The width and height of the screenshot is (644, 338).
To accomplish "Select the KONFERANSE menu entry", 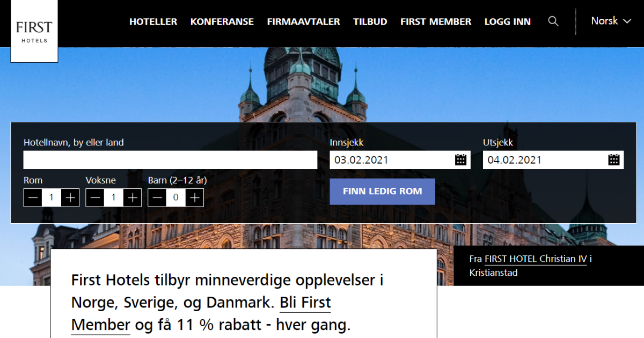I will (222, 21).
